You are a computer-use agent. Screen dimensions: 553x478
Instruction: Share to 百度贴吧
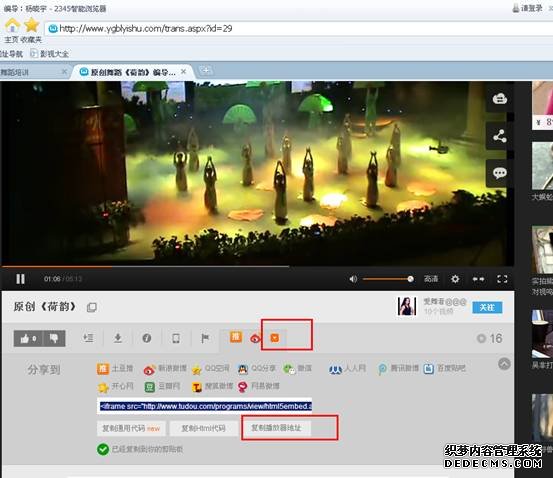coord(444,369)
